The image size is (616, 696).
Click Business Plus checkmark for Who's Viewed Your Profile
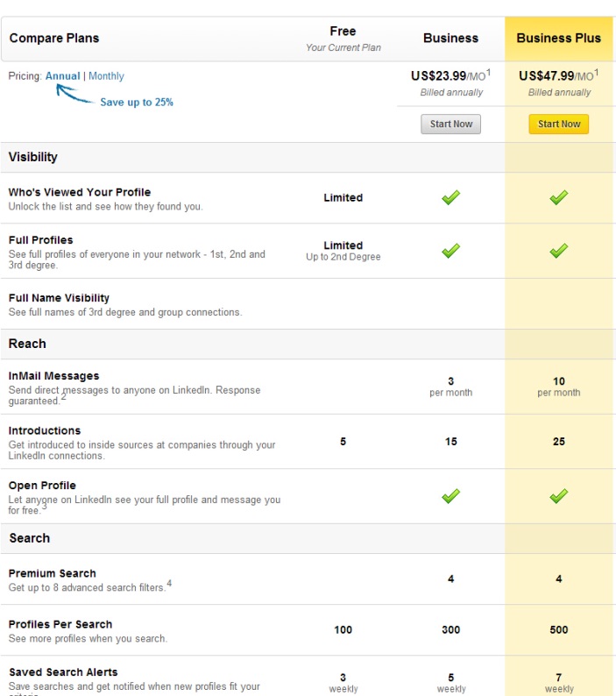pos(558,198)
